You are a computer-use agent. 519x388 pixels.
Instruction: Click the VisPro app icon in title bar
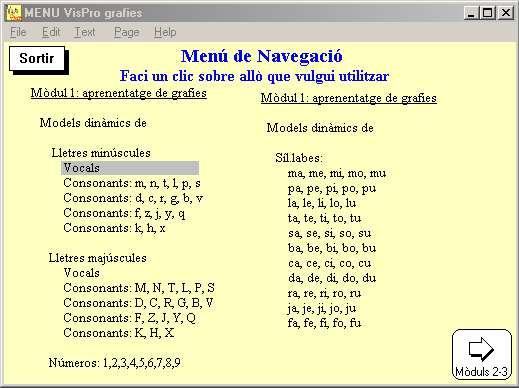14,13
